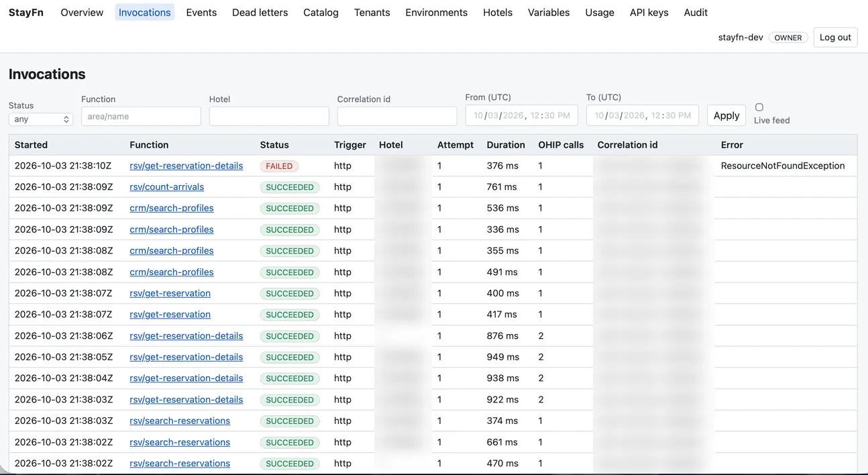The height and width of the screenshot is (475, 868).
Task: Open crm/search-profiles with 491 ms duration
Action: point(172,272)
